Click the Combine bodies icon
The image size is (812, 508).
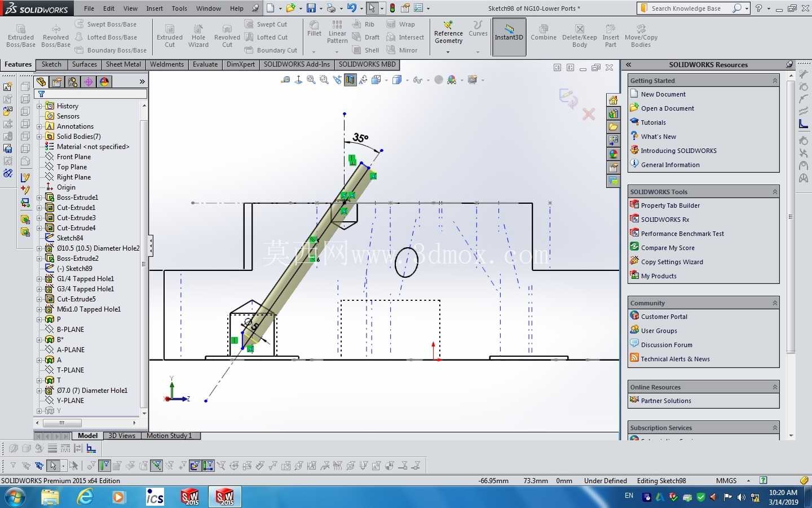point(544,33)
